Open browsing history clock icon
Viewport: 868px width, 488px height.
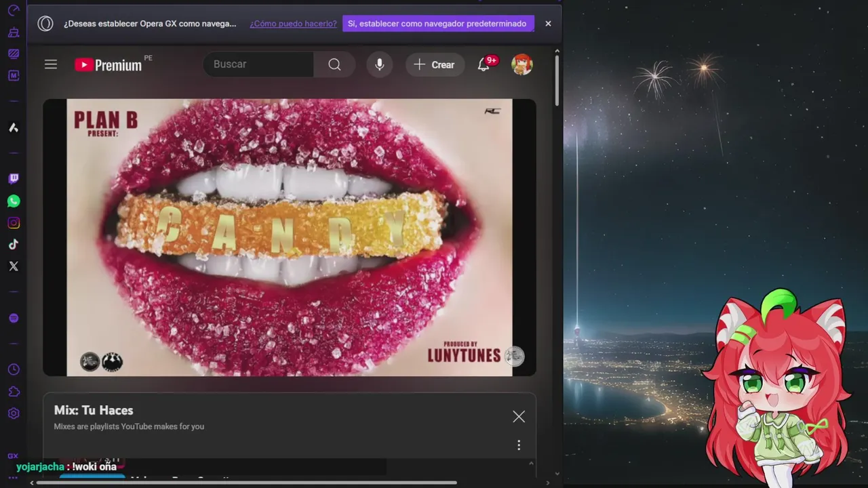(x=14, y=369)
